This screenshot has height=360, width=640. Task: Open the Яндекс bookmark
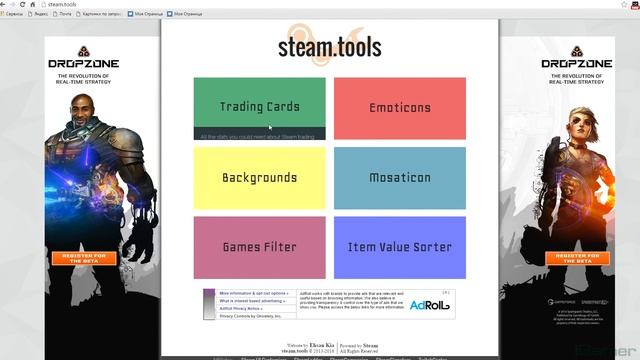[x=38, y=13]
